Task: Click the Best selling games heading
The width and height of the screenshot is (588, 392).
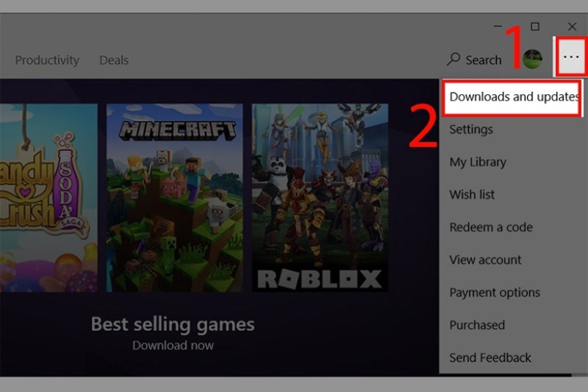Action: coord(173,324)
